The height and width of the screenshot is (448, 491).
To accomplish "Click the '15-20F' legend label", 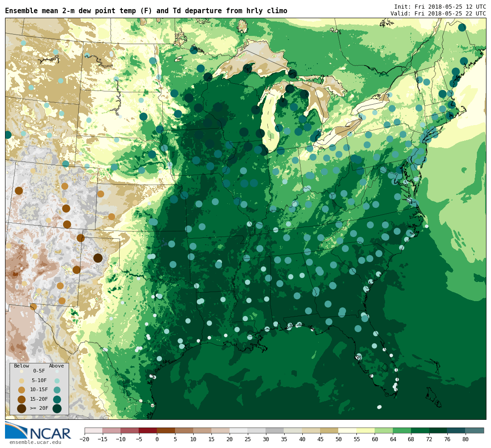I will point(39,399).
